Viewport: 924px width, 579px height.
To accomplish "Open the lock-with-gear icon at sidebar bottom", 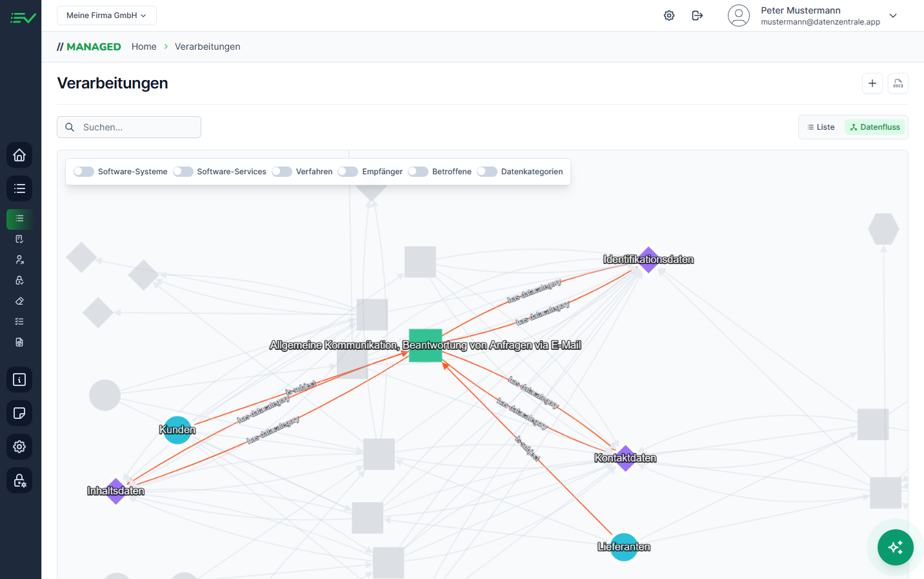I will [19, 480].
